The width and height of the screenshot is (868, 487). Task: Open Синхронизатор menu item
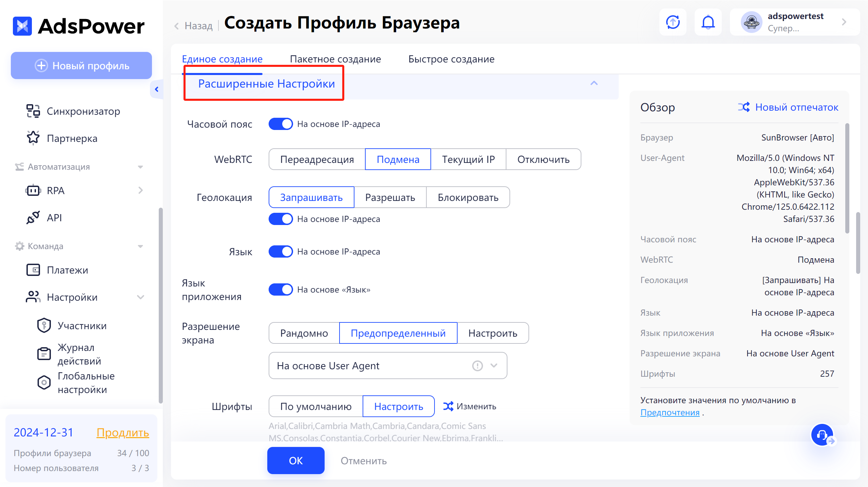click(x=83, y=111)
